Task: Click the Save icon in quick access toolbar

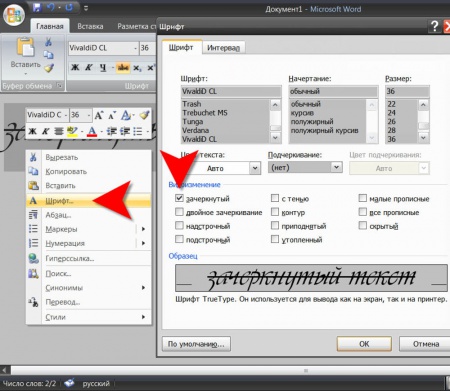Action: (37, 8)
